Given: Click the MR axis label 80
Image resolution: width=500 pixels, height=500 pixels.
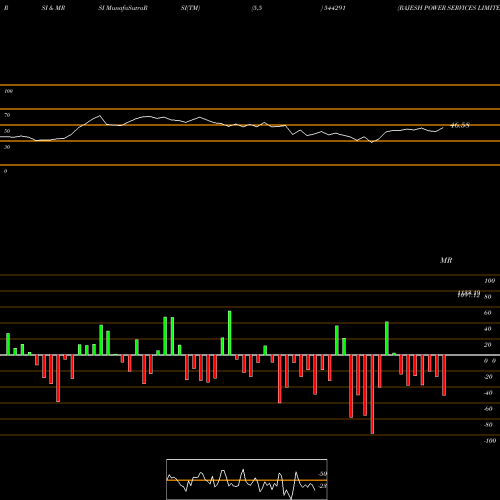Looking at the screenshot, I should click(488, 297).
